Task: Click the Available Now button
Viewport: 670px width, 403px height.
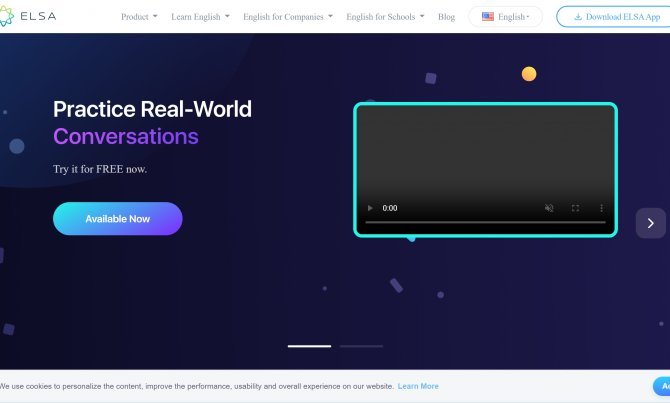Action: (118, 218)
